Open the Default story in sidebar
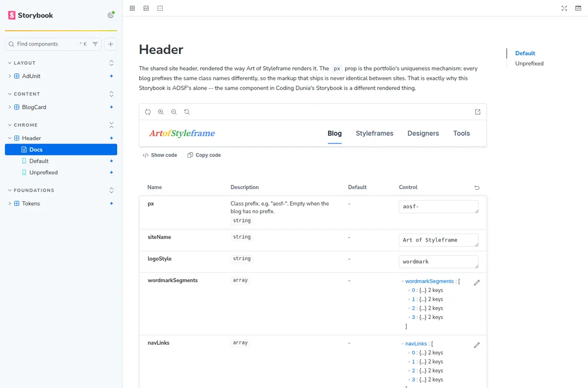 coord(39,161)
